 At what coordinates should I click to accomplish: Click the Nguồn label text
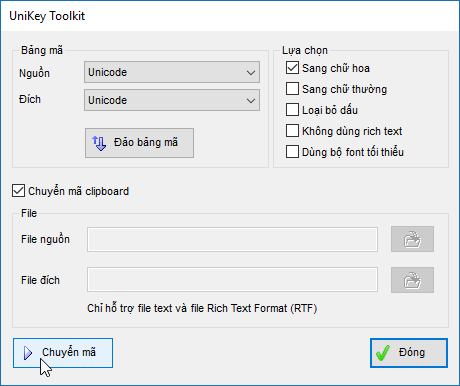34,73
